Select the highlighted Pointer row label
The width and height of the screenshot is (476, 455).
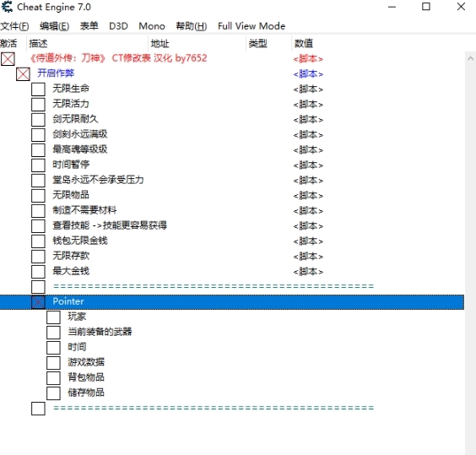pos(68,301)
